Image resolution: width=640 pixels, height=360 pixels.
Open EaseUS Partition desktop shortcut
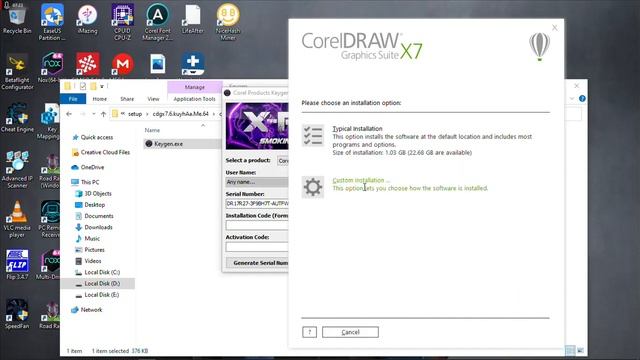pyautogui.click(x=52, y=22)
